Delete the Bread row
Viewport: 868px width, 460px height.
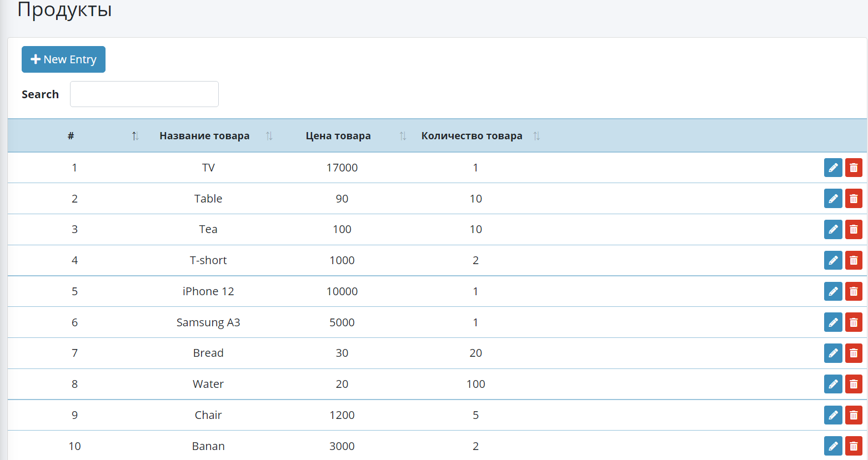pos(854,353)
